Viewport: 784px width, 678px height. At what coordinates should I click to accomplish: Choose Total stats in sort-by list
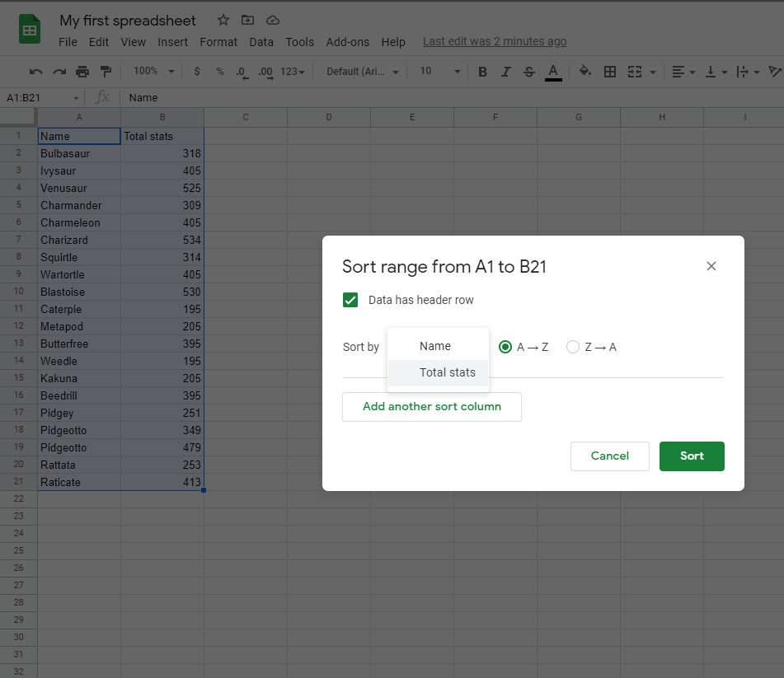click(447, 372)
